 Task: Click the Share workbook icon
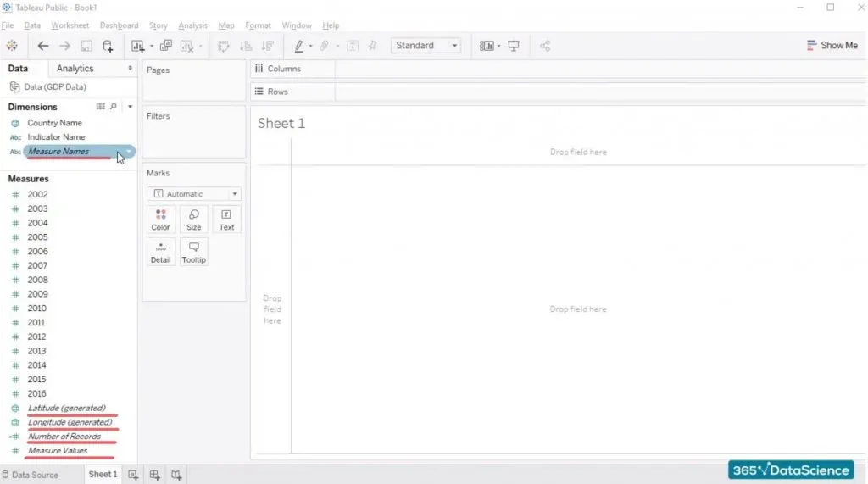[x=545, y=46]
